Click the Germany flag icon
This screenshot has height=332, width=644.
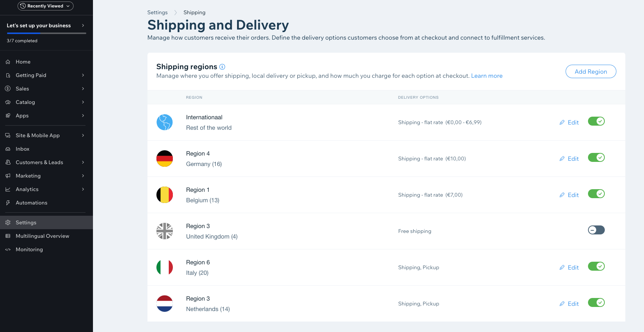(164, 159)
